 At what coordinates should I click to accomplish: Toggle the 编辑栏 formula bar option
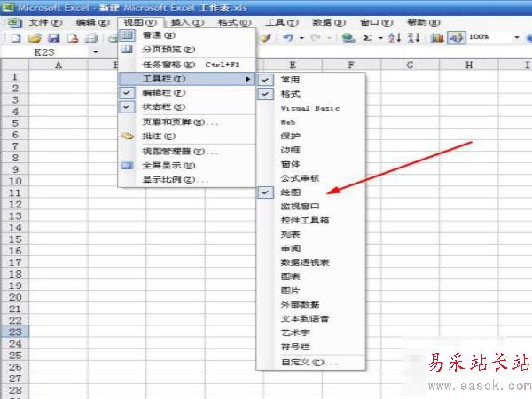(186, 92)
